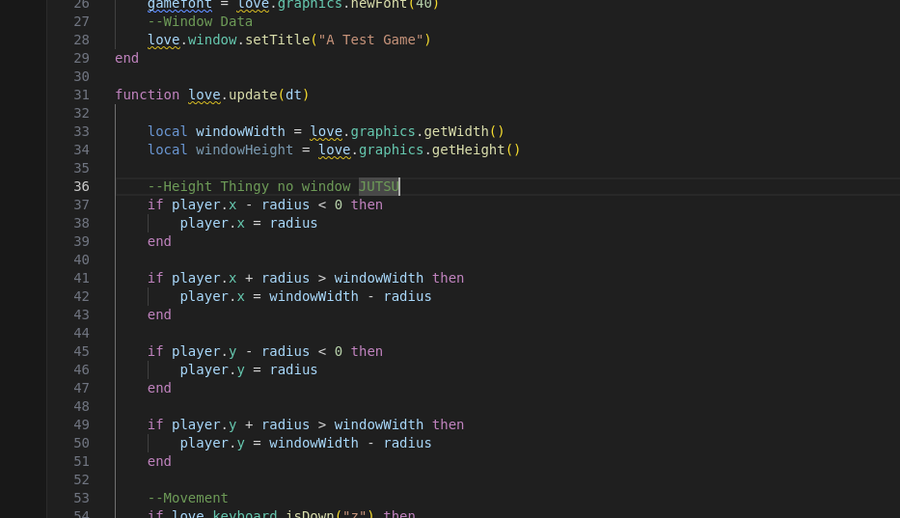This screenshot has height=518, width=900.
Task: Click 'end' keyword on line 29
Action: coord(127,58)
